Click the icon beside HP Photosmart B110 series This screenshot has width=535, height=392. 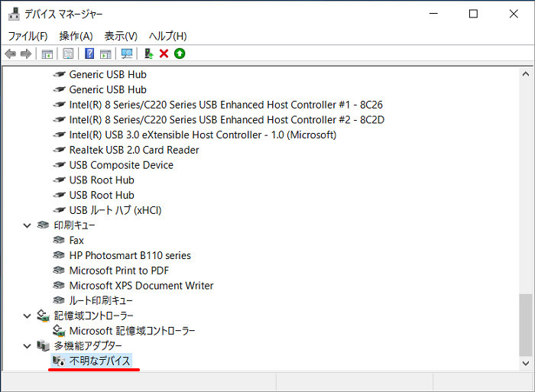click(x=59, y=255)
